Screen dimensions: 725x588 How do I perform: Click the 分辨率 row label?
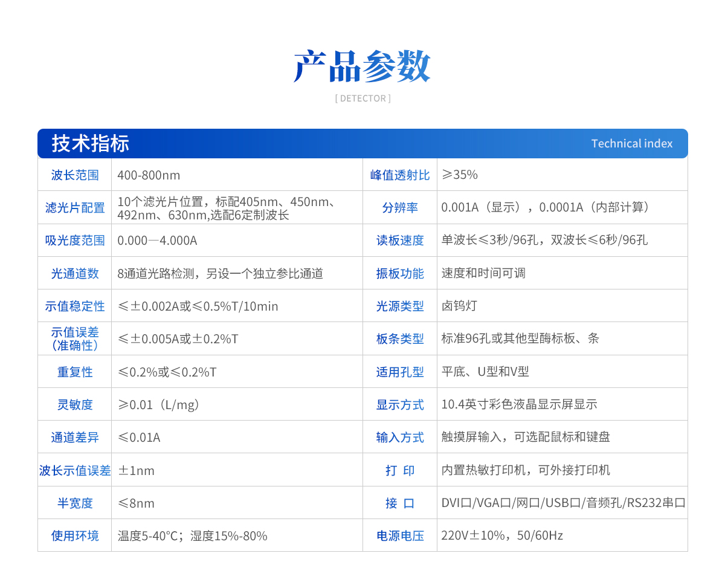(x=400, y=208)
